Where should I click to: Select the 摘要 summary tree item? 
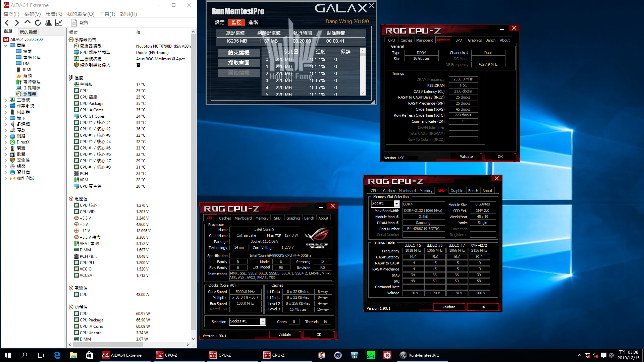[28, 52]
